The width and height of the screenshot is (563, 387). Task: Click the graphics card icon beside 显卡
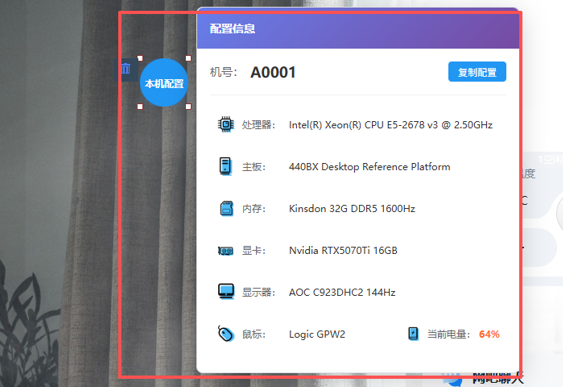tap(226, 251)
